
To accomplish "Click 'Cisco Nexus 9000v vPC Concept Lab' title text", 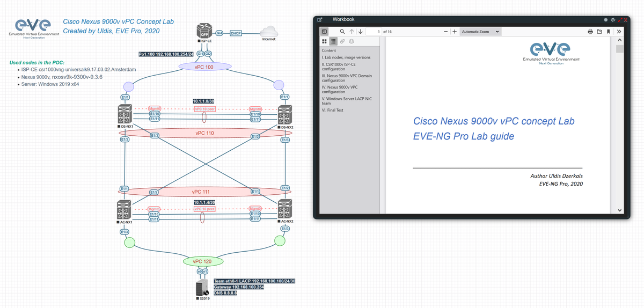I will 118,22.
